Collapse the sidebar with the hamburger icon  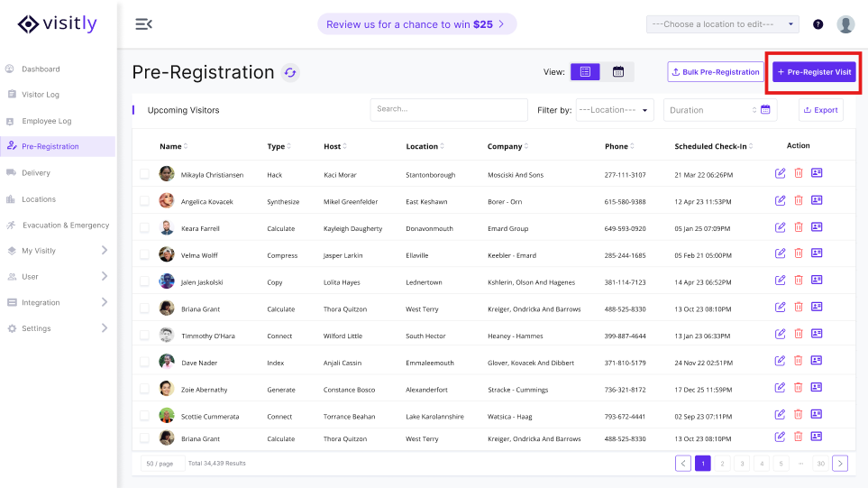click(x=143, y=24)
